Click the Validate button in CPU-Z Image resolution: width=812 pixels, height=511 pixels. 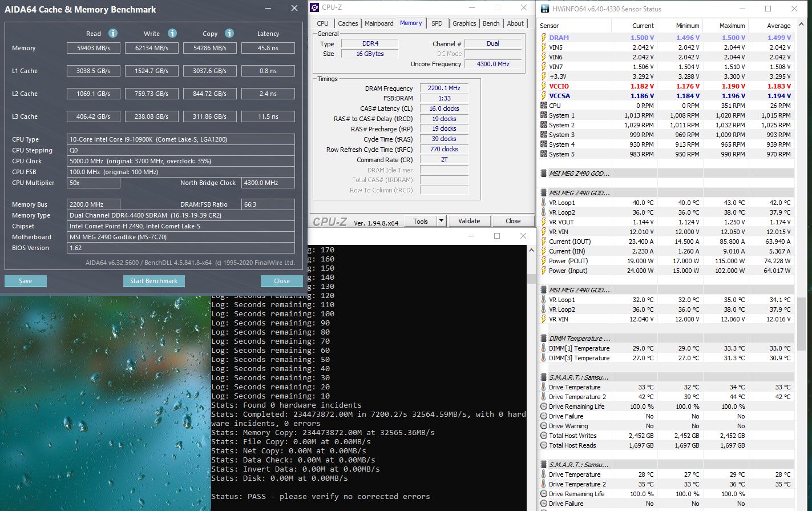(470, 221)
